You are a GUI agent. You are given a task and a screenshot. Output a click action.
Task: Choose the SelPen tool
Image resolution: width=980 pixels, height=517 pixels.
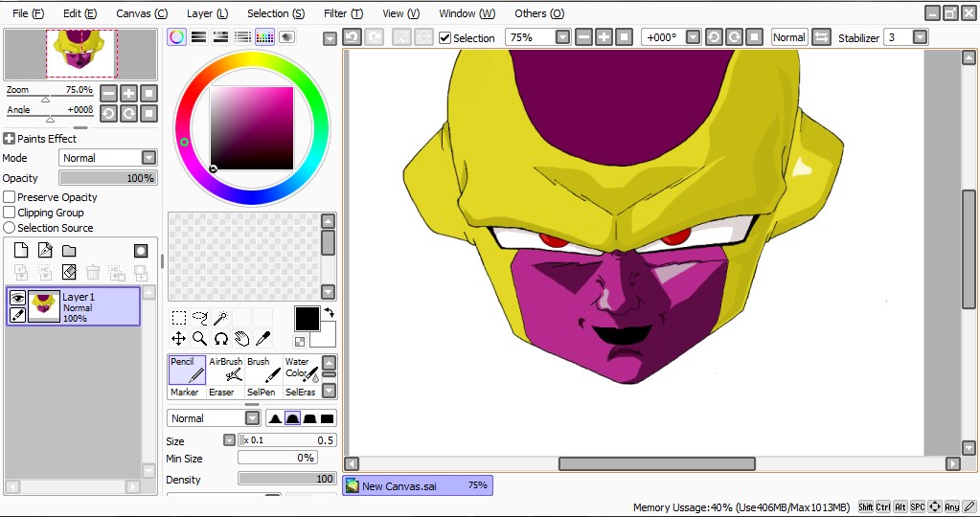262,393
